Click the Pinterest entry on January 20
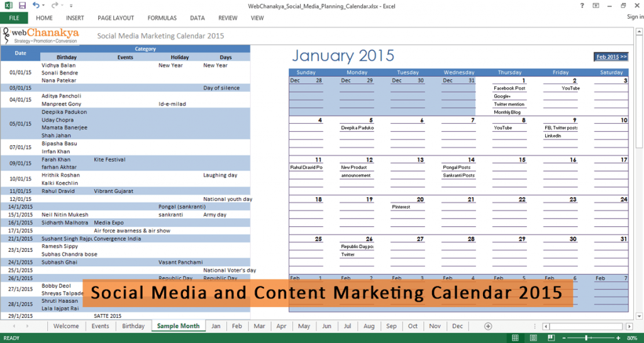 pyautogui.click(x=401, y=207)
